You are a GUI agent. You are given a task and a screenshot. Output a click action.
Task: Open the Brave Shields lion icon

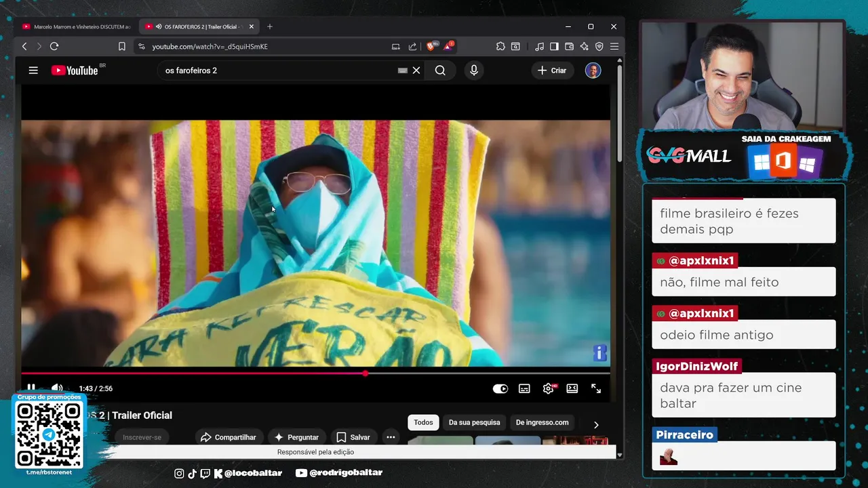(431, 46)
